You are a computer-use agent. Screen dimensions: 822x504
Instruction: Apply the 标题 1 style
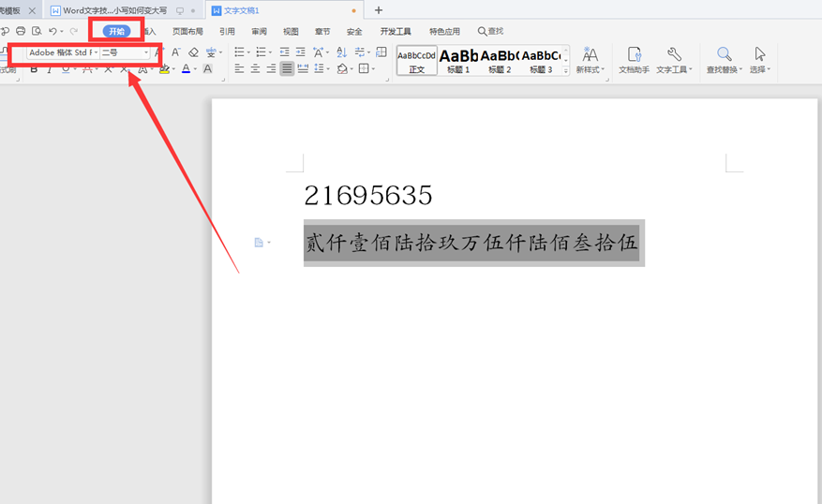click(x=458, y=61)
